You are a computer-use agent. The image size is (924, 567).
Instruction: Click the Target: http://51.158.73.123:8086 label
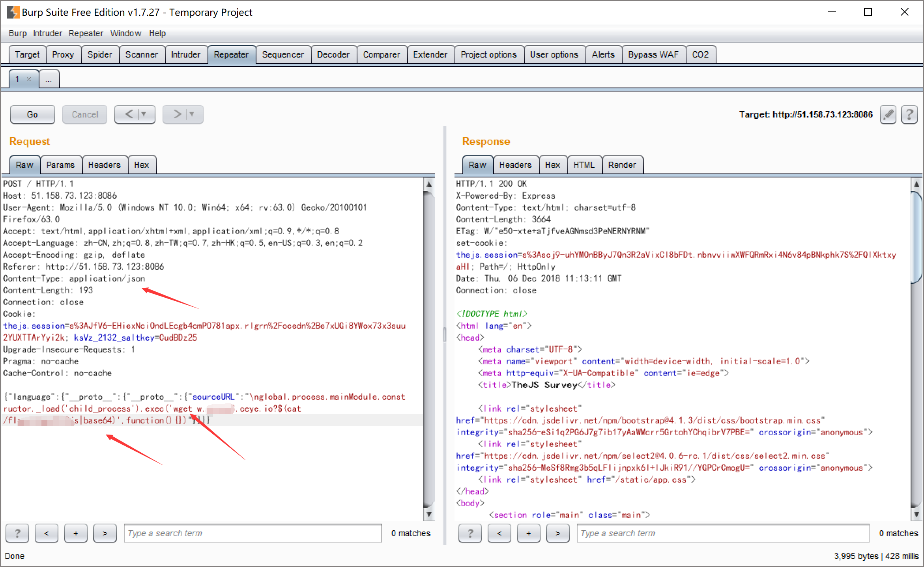(x=806, y=115)
